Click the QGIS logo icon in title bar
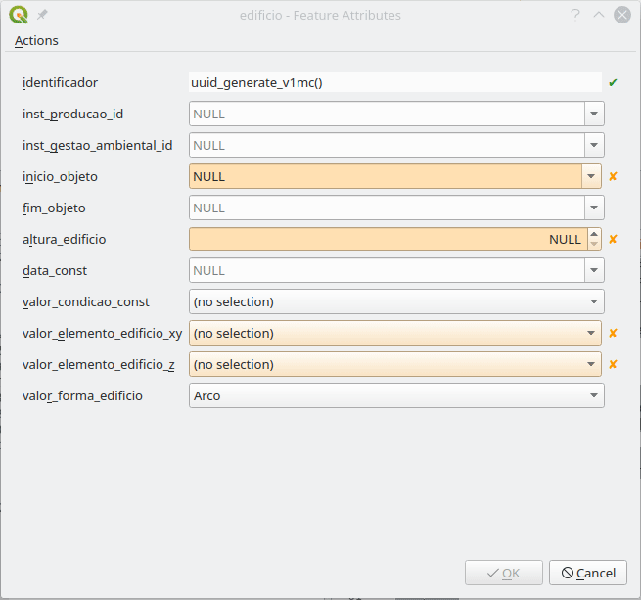The image size is (641, 600). (18, 15)
